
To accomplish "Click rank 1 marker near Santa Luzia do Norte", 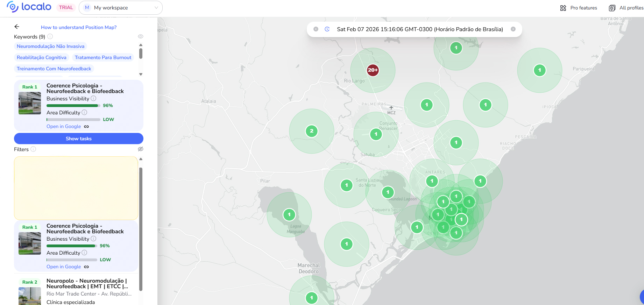I will point(347,185).
